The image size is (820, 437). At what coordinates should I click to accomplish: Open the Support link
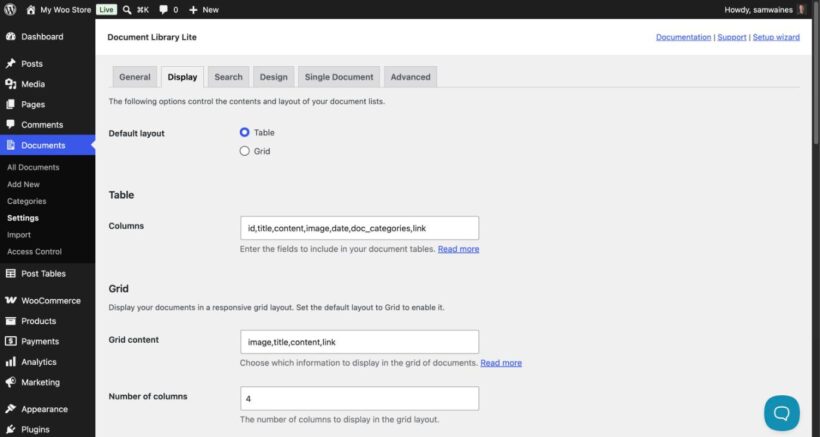click(x=732, y=37)
